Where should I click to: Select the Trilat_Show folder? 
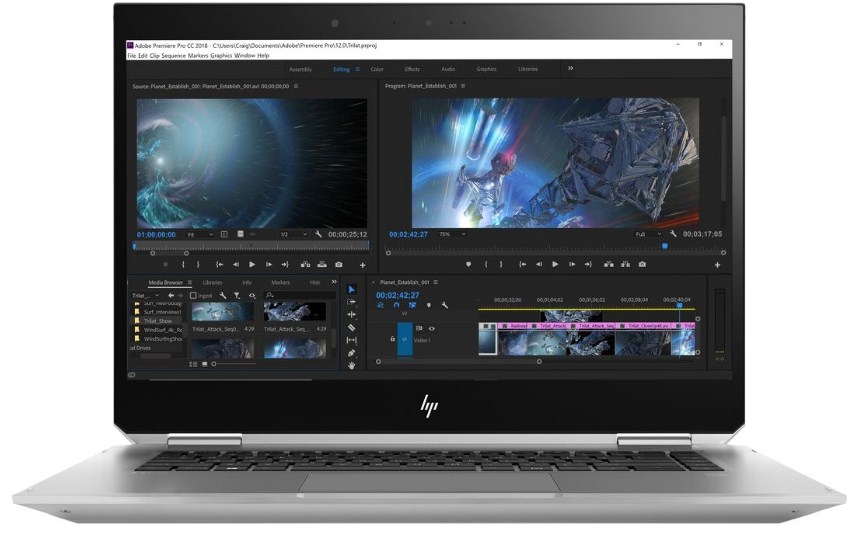click(157, 321)
